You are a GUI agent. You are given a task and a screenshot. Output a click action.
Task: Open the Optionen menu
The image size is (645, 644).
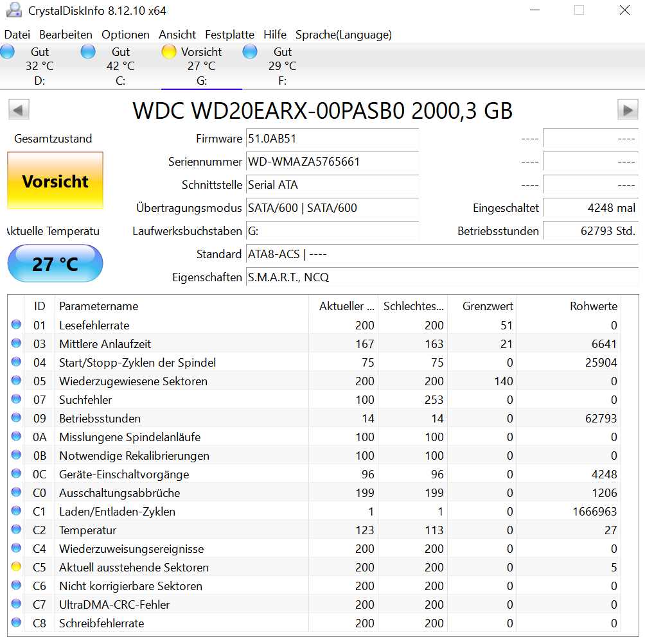125,35
